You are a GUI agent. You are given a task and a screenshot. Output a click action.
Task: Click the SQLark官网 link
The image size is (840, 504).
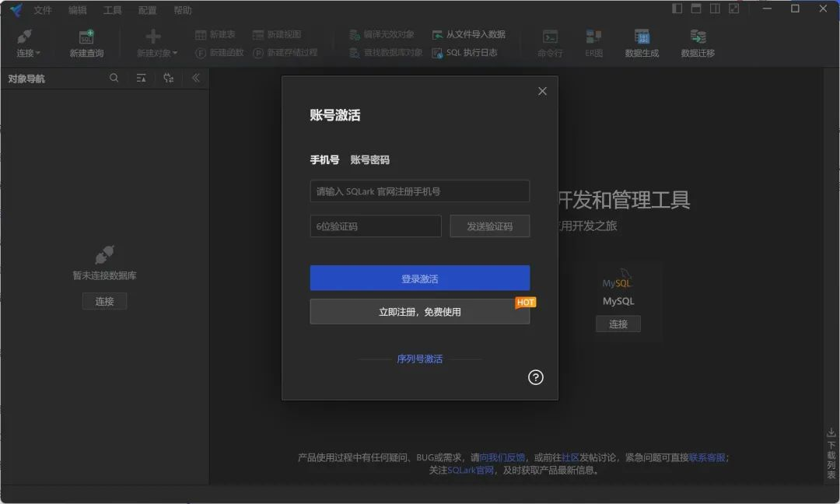click(x=471, y=471)
